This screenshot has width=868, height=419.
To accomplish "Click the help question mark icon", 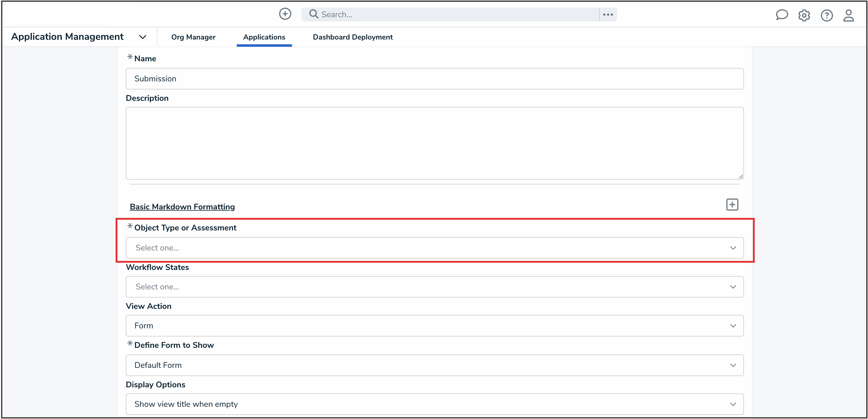I will click(x=827, y=15).
